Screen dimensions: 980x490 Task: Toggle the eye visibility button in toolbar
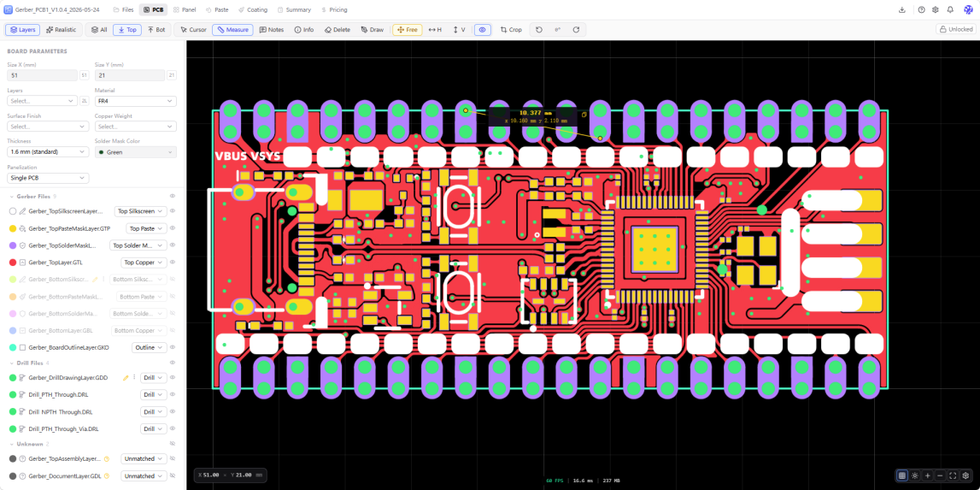click(x=483, y=29)
